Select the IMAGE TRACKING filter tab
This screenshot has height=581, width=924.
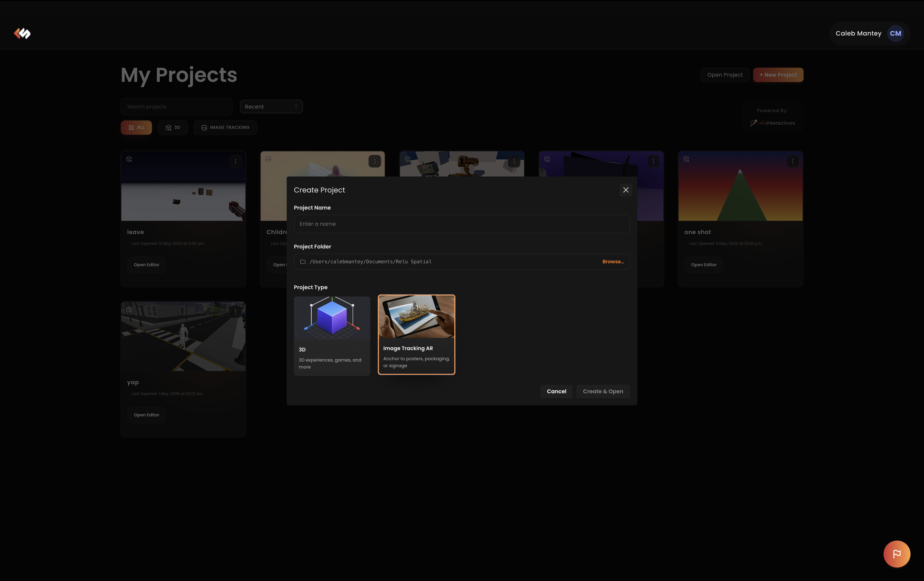coord(225,127)
